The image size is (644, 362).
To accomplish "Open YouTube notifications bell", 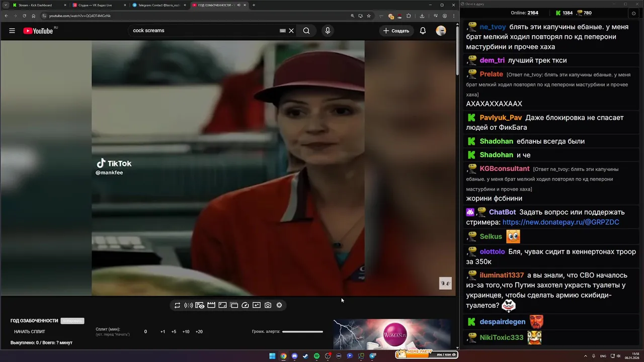I will 423,31.
